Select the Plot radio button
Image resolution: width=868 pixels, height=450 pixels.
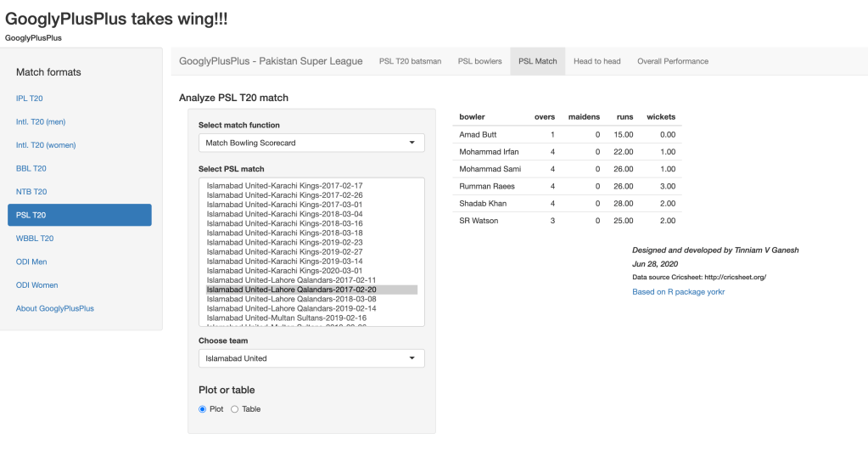(x=202, y=409)
